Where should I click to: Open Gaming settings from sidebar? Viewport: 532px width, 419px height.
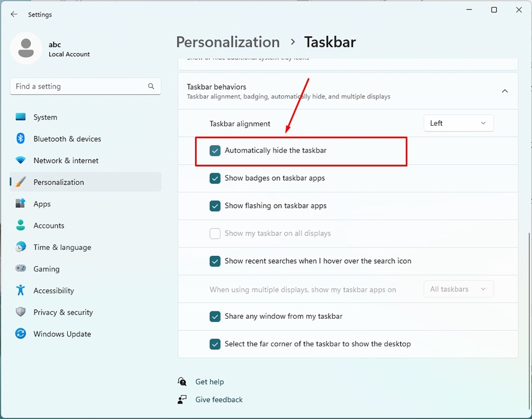coord(45,268)
